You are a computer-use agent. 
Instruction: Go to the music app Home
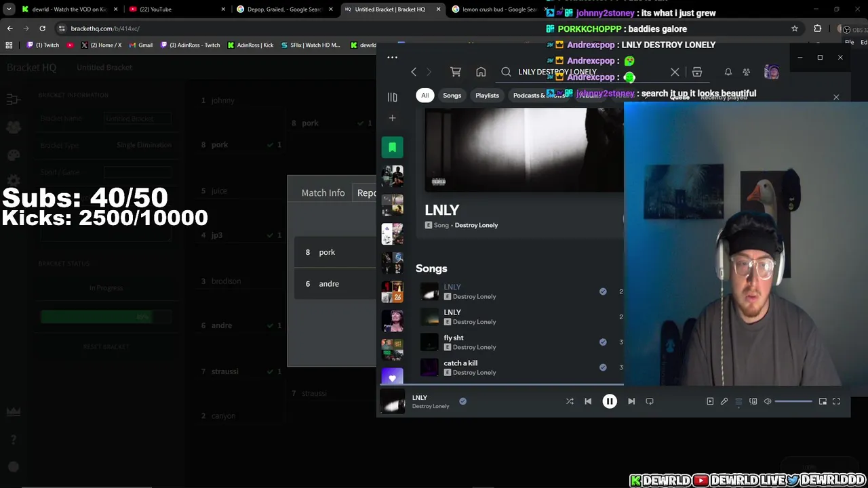tap(481, 72)
